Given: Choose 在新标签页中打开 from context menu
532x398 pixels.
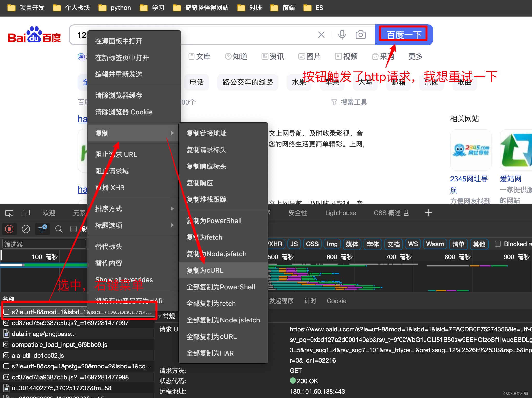Looking at the screenshot, I should [x=134, y=58].
